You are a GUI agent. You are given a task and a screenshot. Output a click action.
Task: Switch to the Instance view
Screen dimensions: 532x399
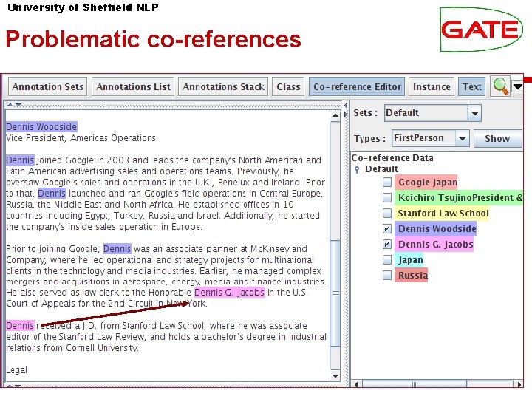point(432,87)
